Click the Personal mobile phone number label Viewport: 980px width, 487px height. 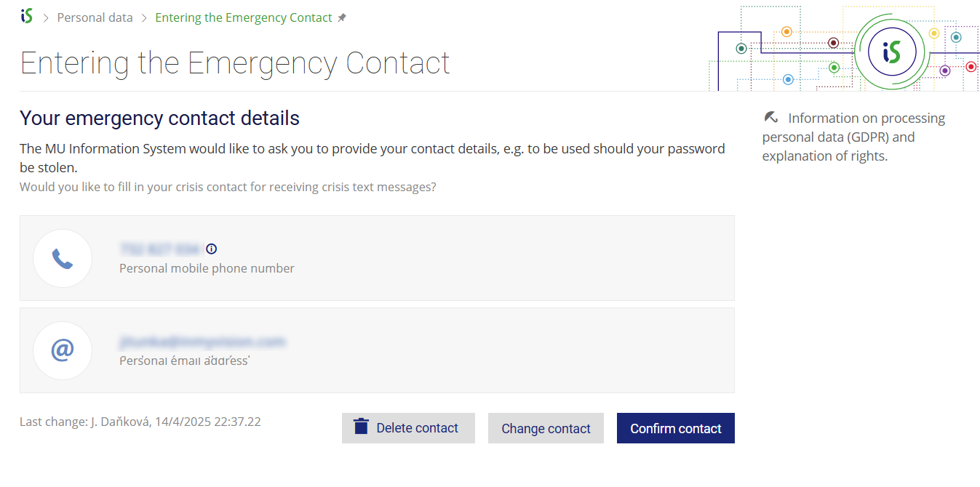pyautogui.click(x=207, y=268)
